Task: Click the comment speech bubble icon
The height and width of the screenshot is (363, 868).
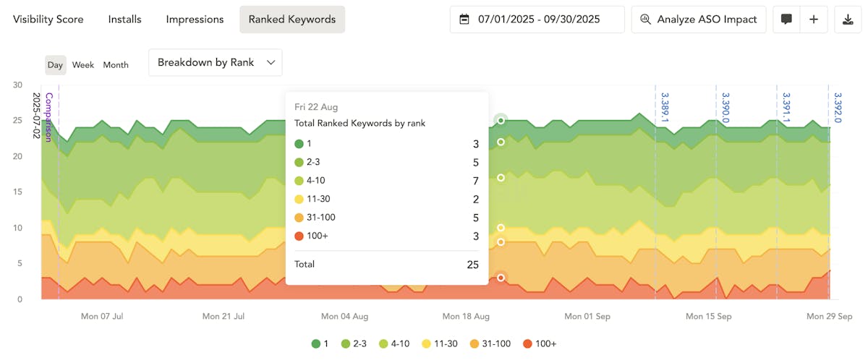Action: (x=786, y=20)
